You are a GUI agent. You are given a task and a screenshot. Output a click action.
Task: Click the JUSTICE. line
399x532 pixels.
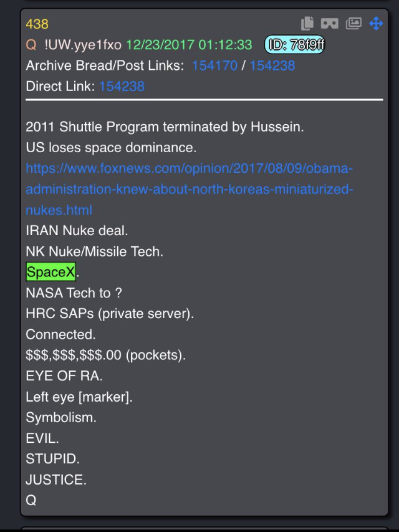pyautogui.click(x=56, y=480)
